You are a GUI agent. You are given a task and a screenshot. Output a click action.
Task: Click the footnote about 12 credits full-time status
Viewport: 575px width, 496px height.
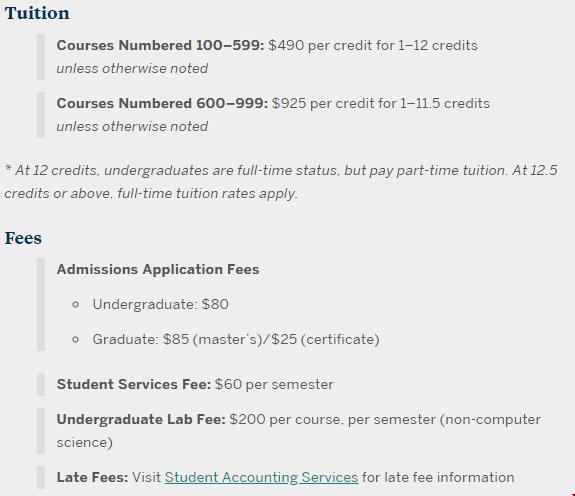tap(281, 182)
